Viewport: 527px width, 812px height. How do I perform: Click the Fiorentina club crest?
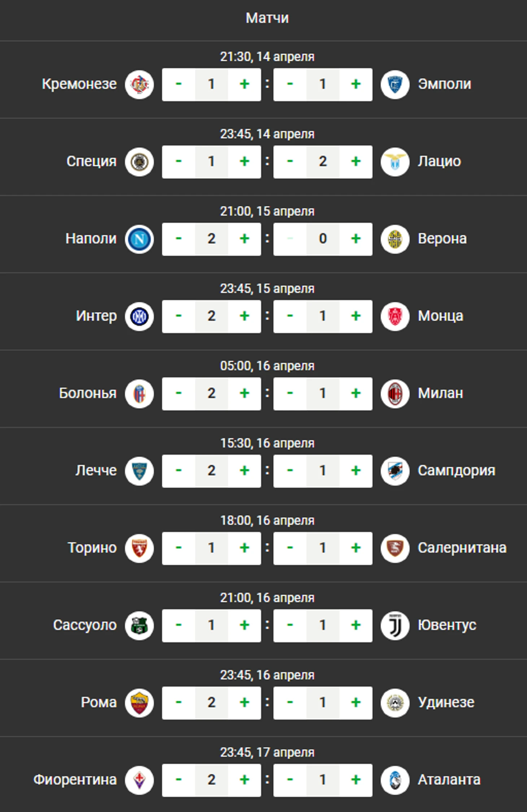pos(139,780)
